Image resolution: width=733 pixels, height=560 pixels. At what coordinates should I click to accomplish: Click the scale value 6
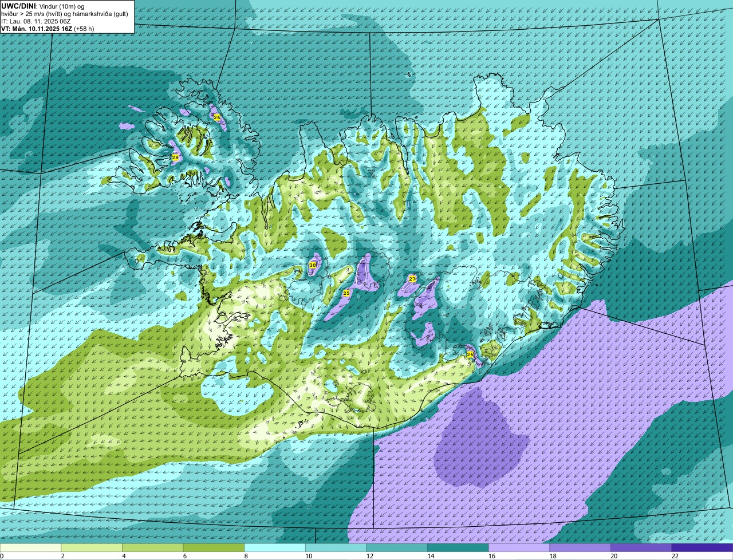pyautogui.click(x=184, y=556)
